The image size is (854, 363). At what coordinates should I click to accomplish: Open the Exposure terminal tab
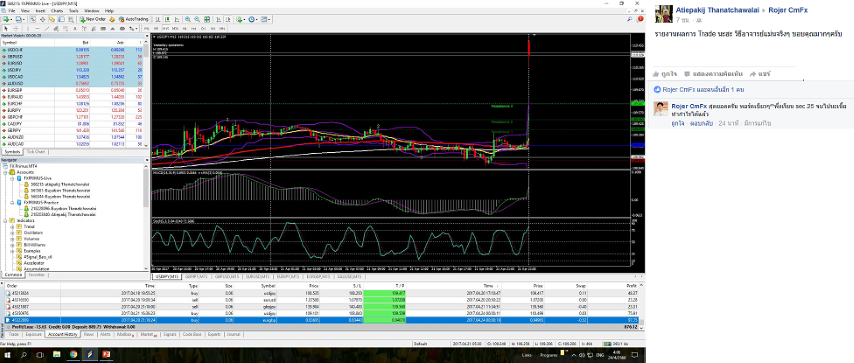33,334
